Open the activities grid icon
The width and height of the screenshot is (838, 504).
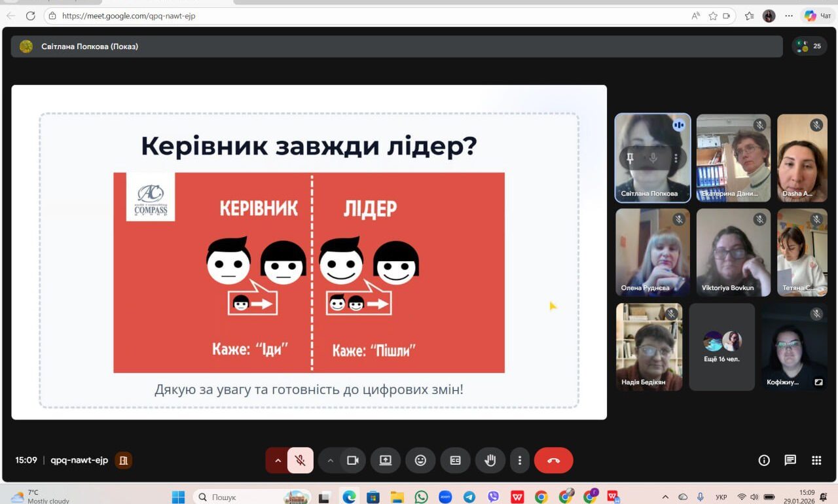(x=816, y=460)
